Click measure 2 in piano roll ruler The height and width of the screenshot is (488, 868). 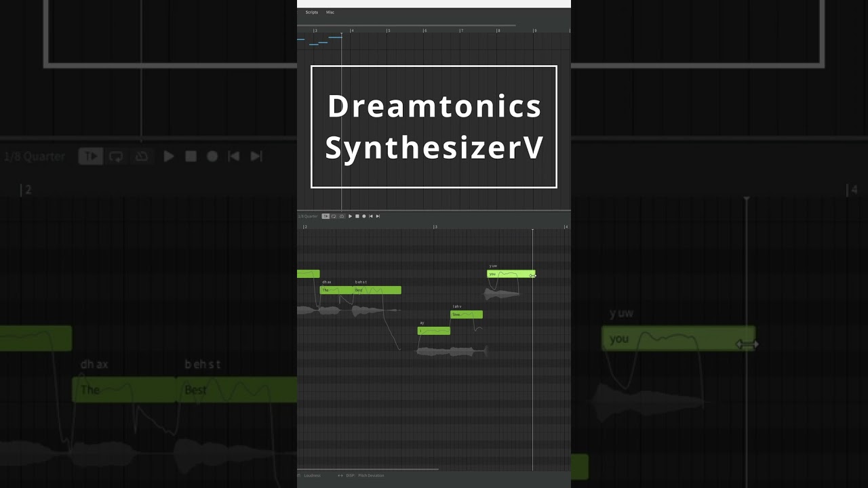tap(304, 226)
